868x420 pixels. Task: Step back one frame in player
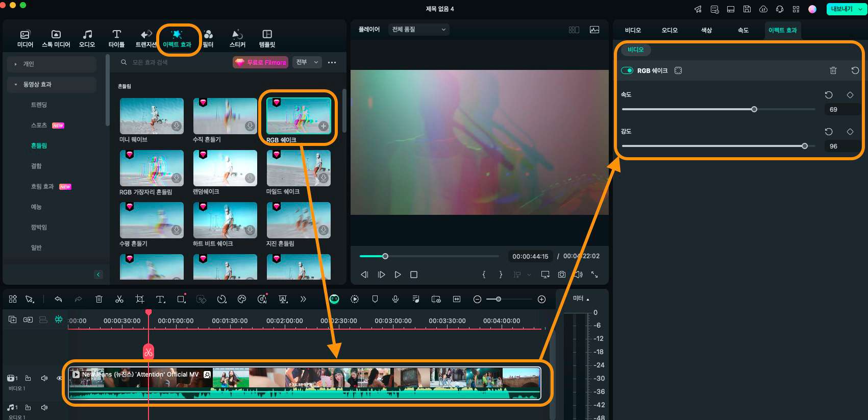[364, 275]
